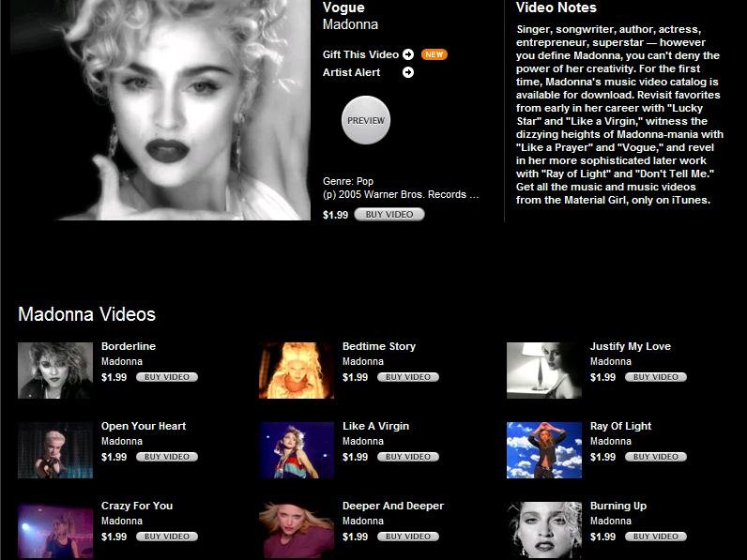Screen dimensions: 747x560
Task: Open the Gift This Video link
Action: [360, 54]
